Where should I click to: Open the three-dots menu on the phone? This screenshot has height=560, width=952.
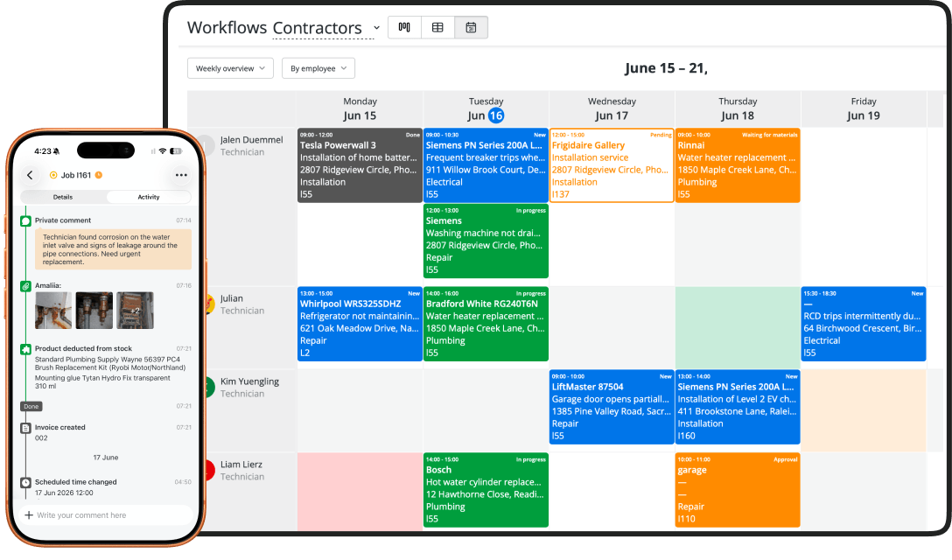[181, 175]
